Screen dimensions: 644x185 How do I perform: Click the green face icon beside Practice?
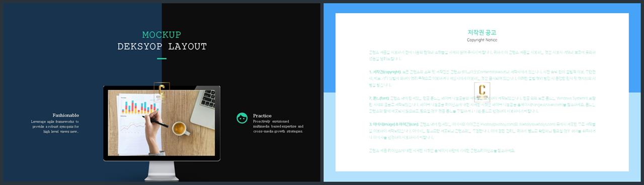click(242, 117)
